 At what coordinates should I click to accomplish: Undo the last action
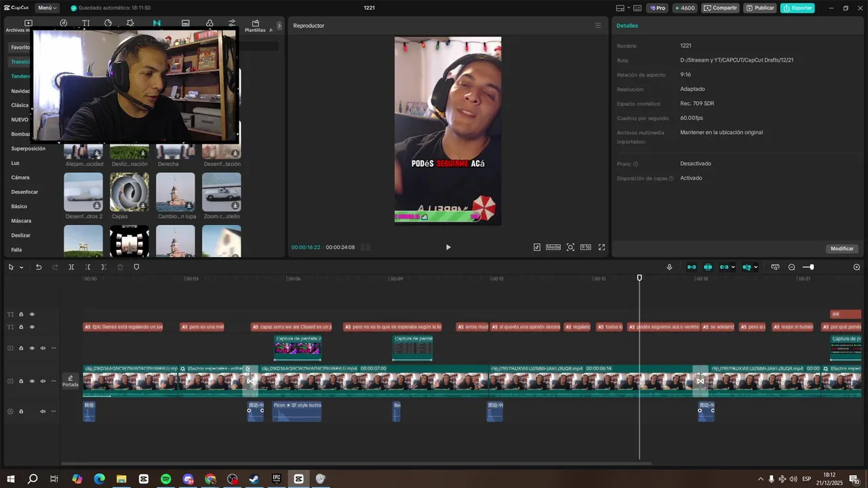pyautogui.click(x=39, y=267)
